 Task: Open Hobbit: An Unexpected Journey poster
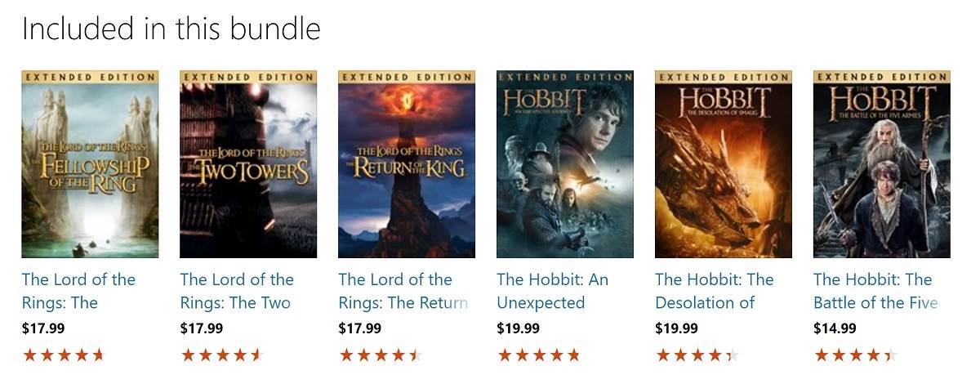pos(565,164)
